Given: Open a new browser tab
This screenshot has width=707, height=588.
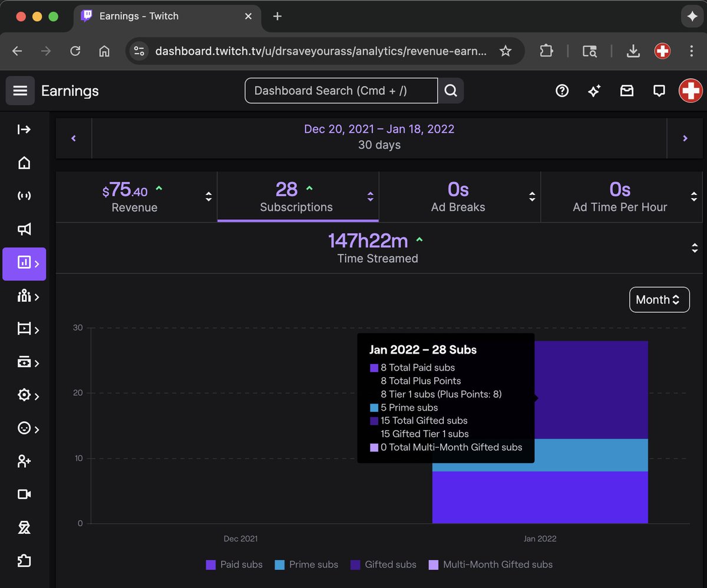Looking at the screenshot, I should click(277, 16).
